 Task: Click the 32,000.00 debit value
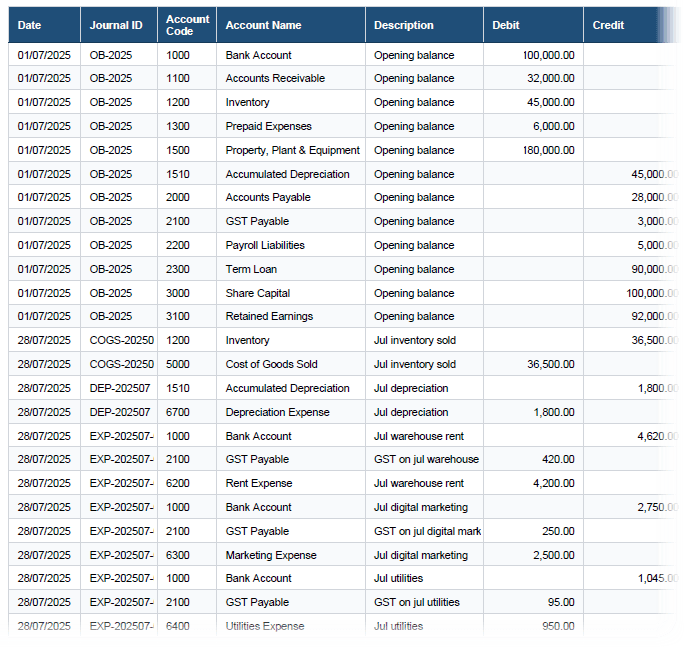(551, 78)
